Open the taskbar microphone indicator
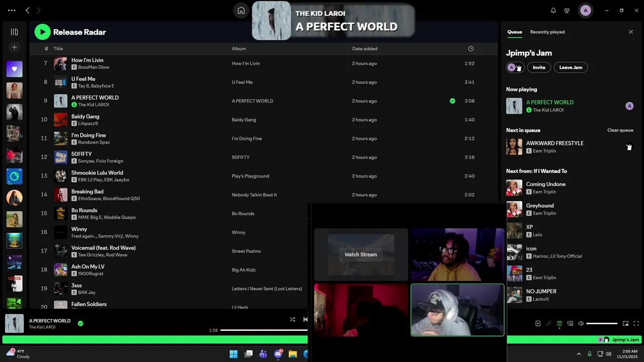 tap(590, 354)
